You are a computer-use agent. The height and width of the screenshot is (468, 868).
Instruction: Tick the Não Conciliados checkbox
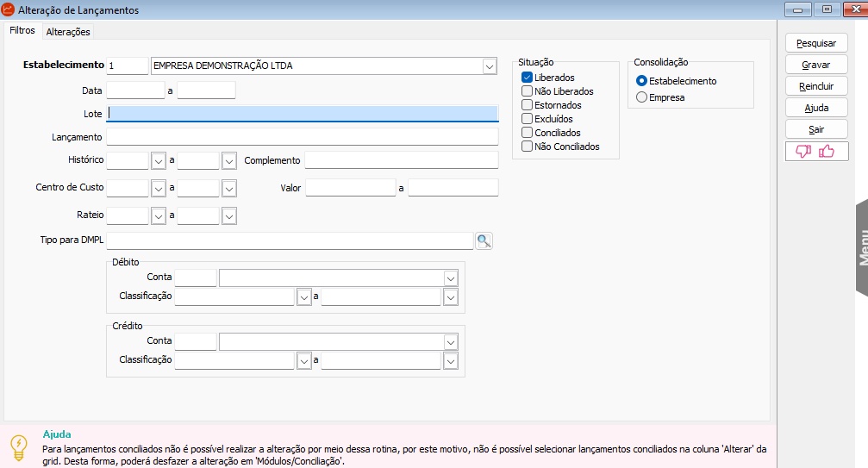click(527, 147)
